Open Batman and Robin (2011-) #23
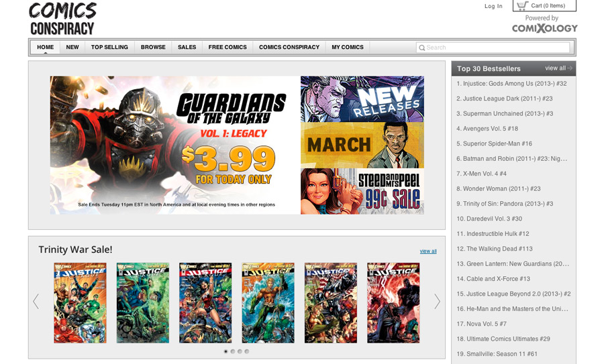The image size is (604, 364). 511,158
